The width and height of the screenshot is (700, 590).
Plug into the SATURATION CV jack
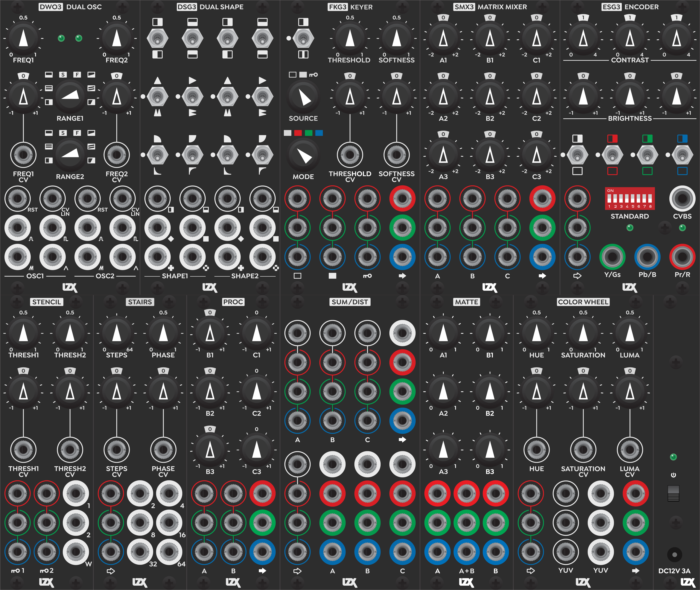tap(583, 450)
